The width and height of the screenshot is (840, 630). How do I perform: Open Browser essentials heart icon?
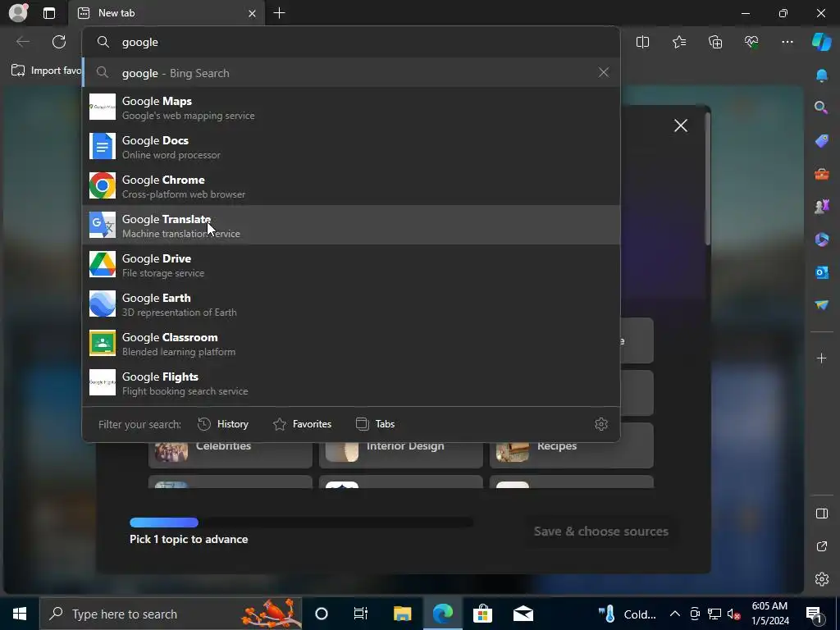[751, 42]
